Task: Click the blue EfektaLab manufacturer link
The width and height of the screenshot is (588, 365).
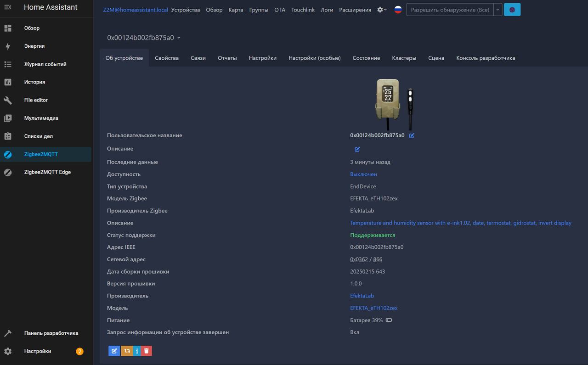Action: tap(362, 296)
